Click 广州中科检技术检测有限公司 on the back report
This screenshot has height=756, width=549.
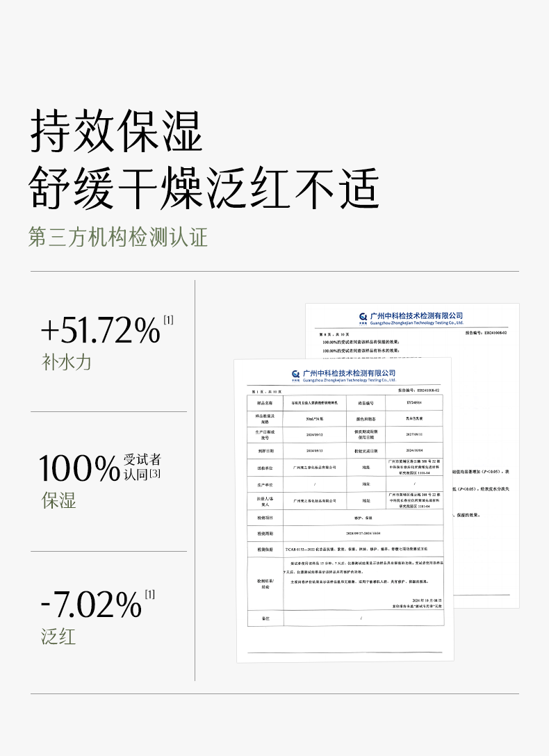click(416, 315)
